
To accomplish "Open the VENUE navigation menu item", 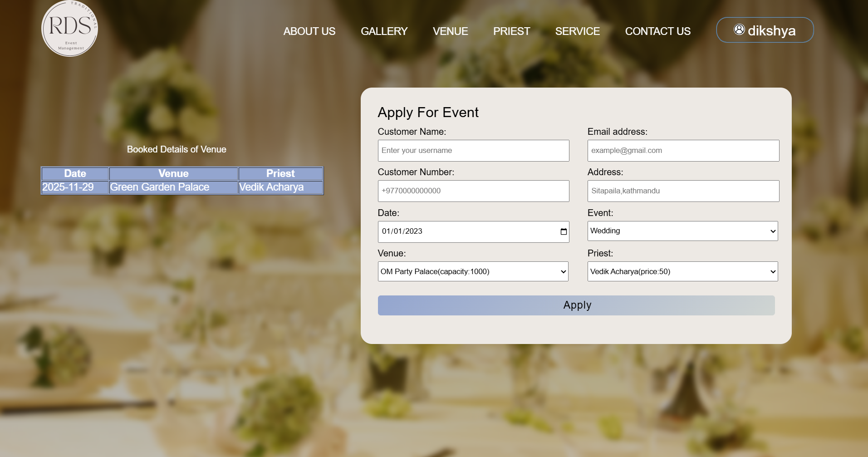I will pyautogui.click(x=450, y=31).
